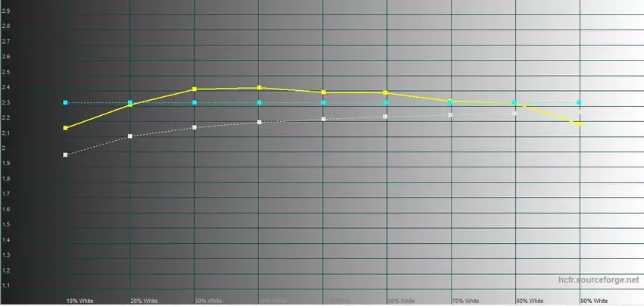Click the 2.3 gamma y-axis label
Screen dimensions: 644x306
[x=6, y=102]
